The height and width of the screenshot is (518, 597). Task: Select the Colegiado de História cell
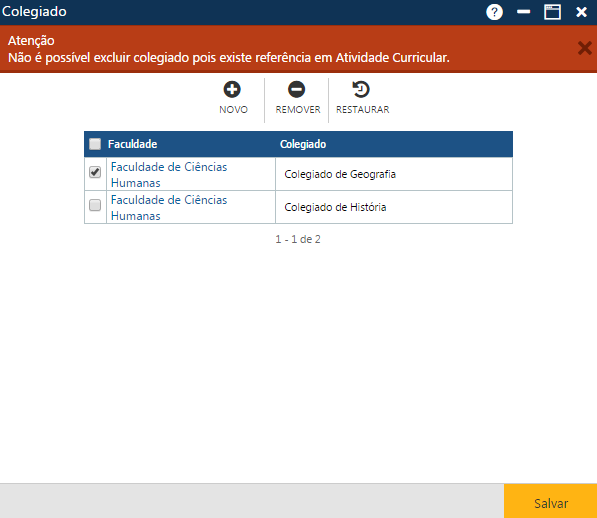(x=394, y=207)
